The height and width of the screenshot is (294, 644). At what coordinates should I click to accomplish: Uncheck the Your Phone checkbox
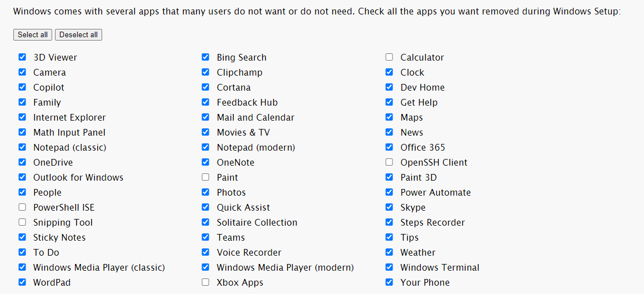click(389, 282)
